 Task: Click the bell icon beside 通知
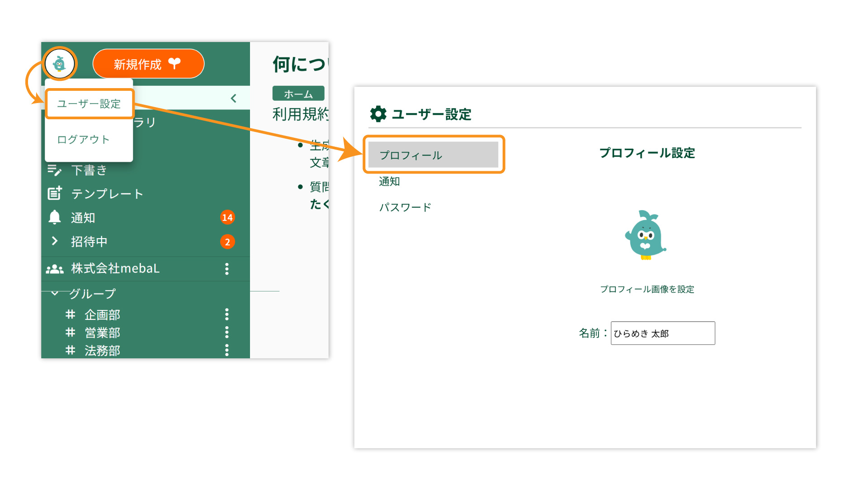(x=55, y=217)
